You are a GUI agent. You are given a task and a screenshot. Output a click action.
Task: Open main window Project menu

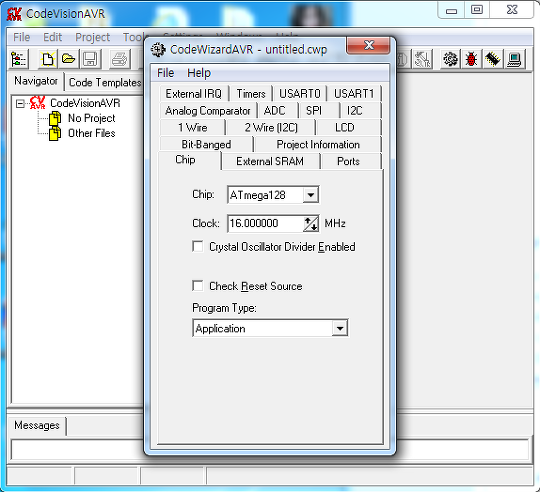(x=92, y=37)
